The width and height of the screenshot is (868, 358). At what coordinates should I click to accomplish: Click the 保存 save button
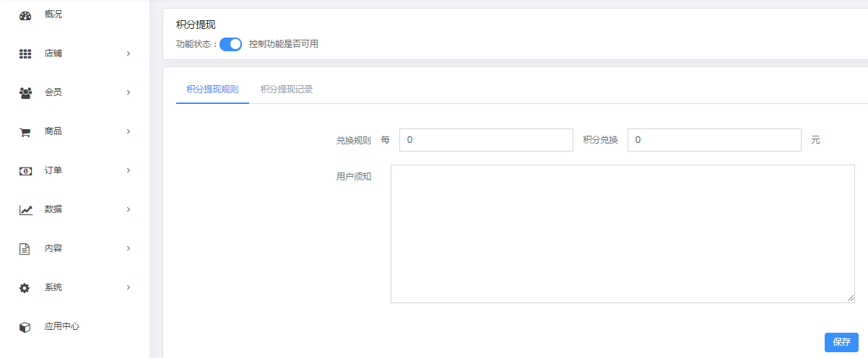click(841, 342)
